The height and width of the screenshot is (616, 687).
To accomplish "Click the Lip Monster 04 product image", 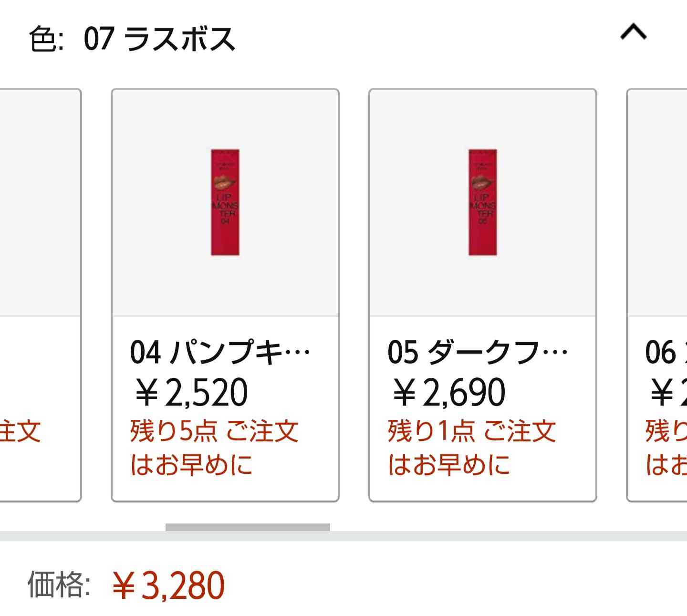I will [x=224, y=203].
